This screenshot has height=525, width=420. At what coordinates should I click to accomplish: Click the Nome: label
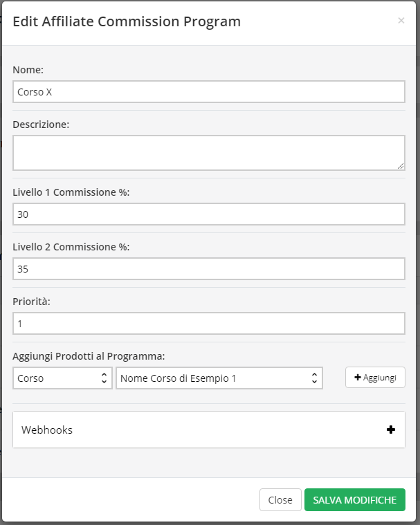pos(28,70)
